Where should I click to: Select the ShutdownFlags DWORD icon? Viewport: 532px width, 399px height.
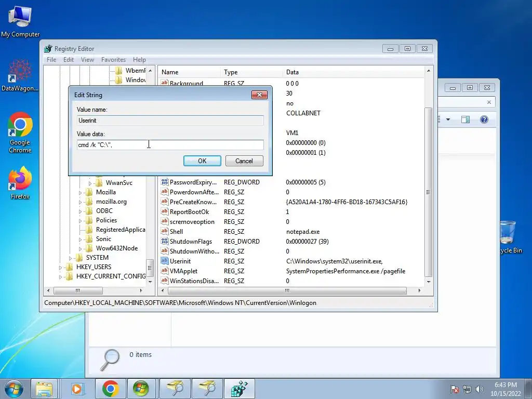[x=165, y=241]
